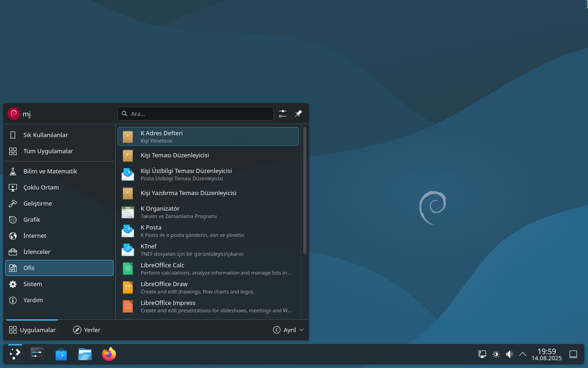Image resolution: width=588 pixels, height=368 pixels.
Task: Open K Adres Defteri application icon
Action: point(128,137)
